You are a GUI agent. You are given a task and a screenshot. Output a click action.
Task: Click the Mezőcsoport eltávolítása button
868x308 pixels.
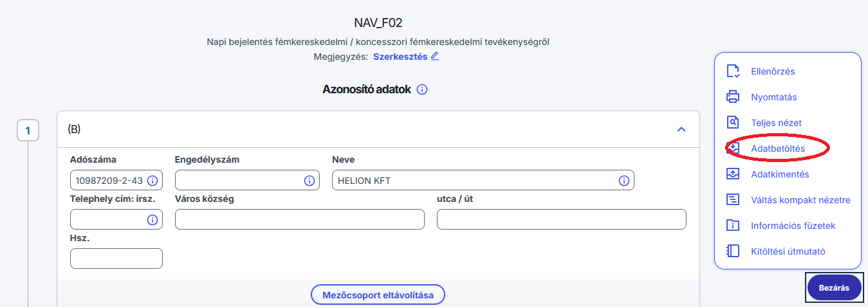[x=378, y=295]
